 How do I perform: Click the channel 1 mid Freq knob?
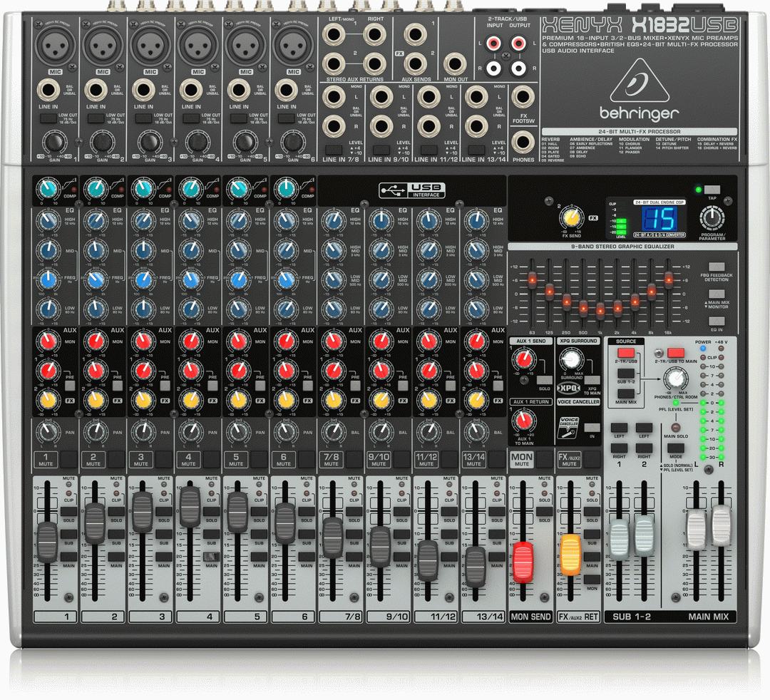click(x=48, y=280)
